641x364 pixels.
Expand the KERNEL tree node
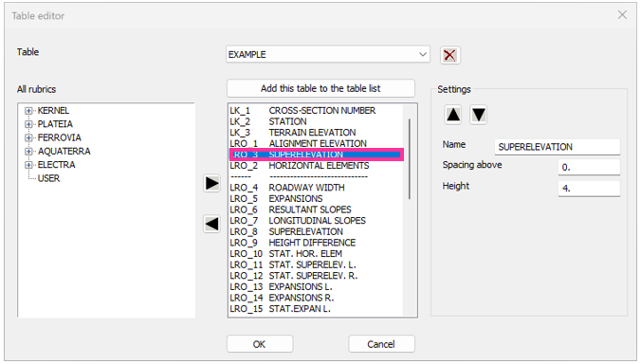click(x=28, y=111)
